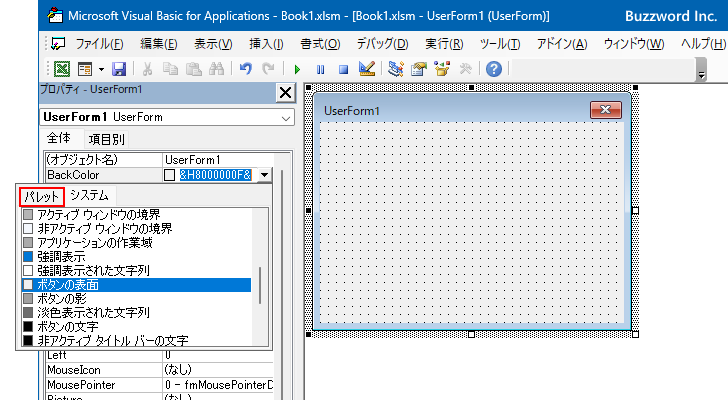Click the red close button on UserForm1 form

[605, 110]
